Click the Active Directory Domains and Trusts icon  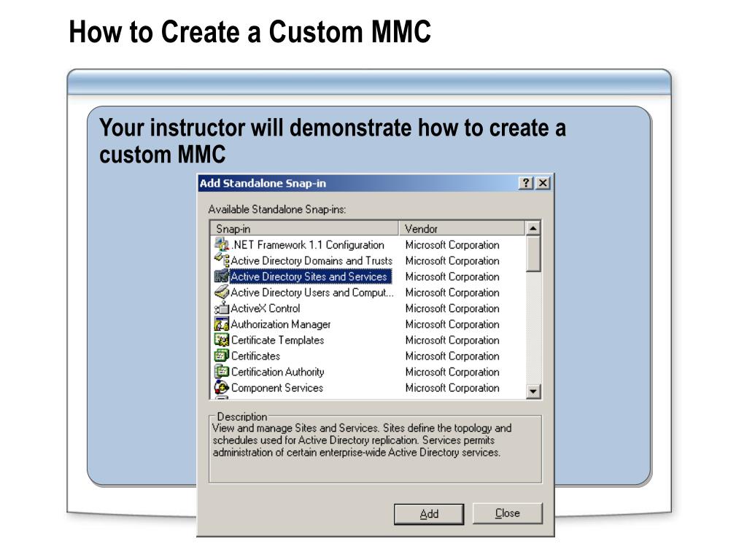tap(222, 260)
